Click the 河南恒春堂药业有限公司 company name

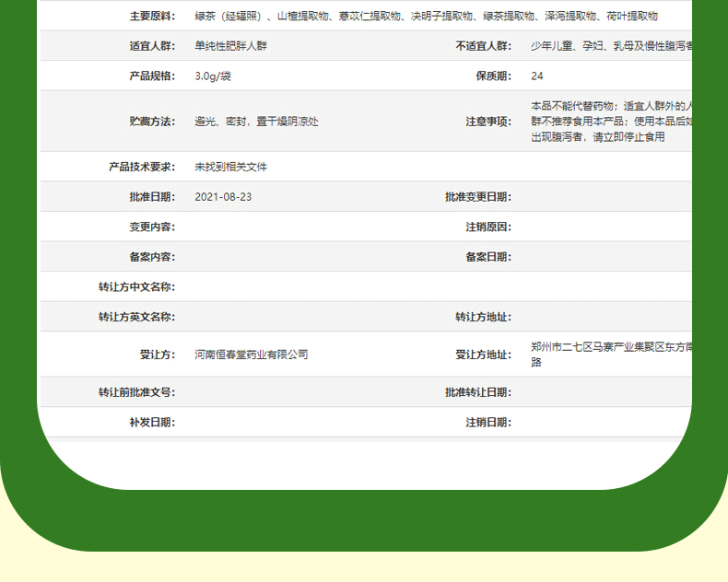pyautogui.click(x=252, y=355)
